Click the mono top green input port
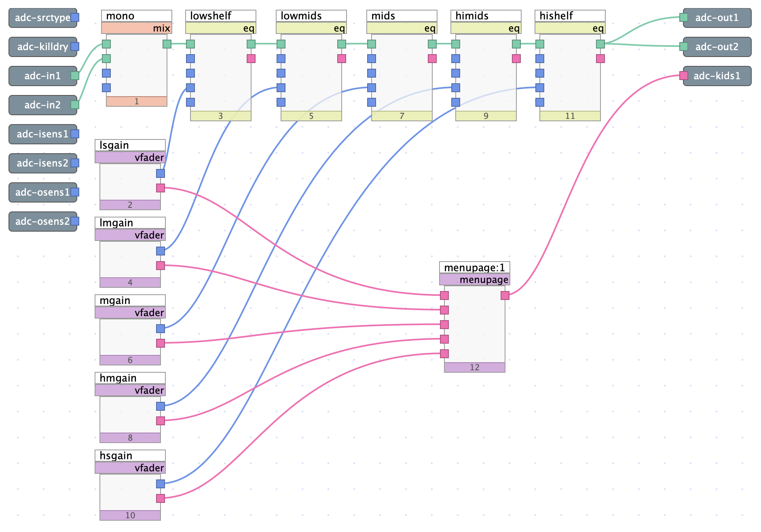This screenshot has height=532, width=761. tap(106, 44)
